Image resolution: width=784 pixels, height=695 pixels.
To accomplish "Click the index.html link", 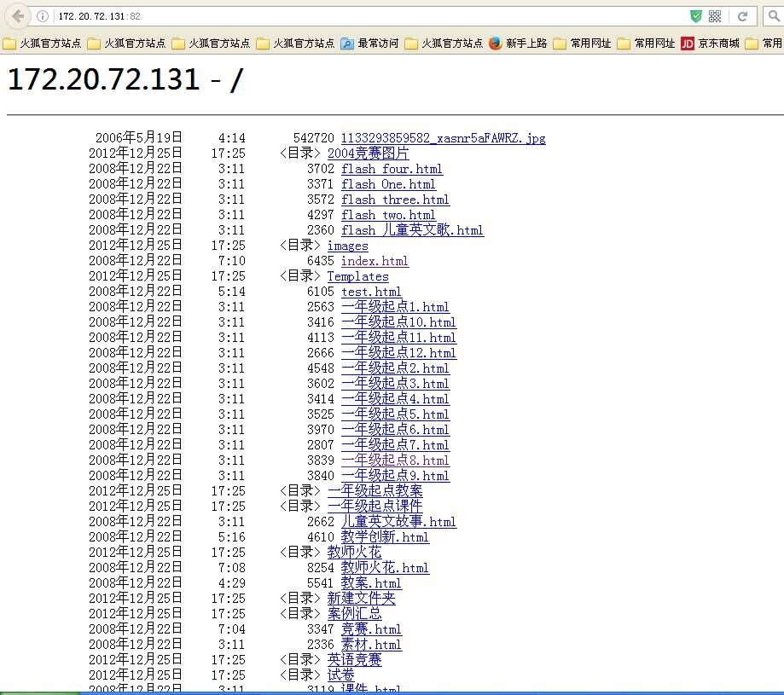I will (375, 261).
